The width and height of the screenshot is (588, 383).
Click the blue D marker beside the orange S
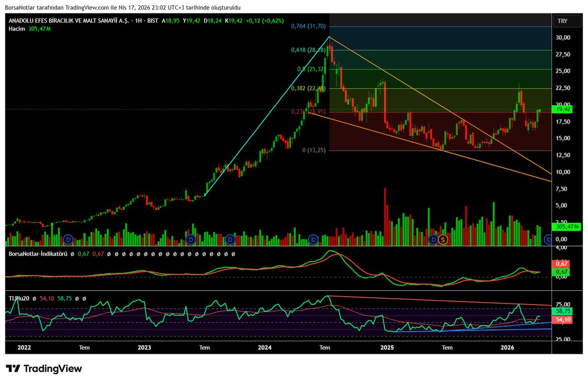[433, 239]
